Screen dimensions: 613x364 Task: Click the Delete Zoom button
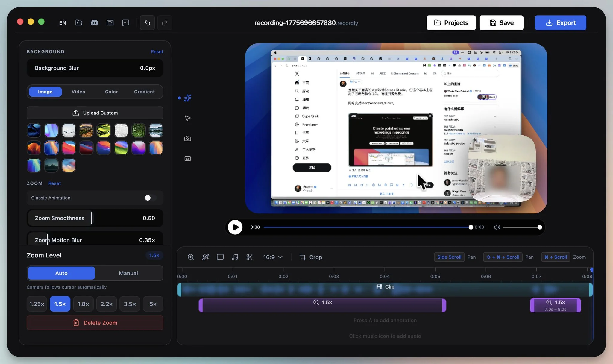(x=95, y=323)
